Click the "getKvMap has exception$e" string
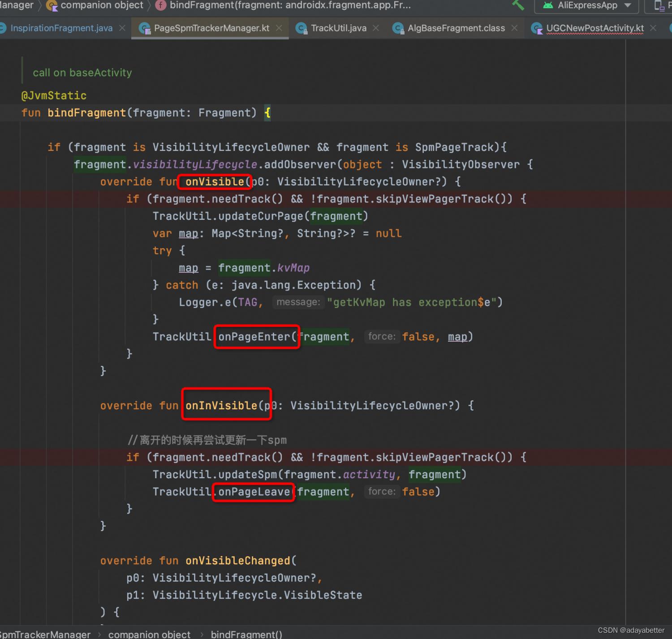Viewport: 672px width, 639px height. pos(412,302)
